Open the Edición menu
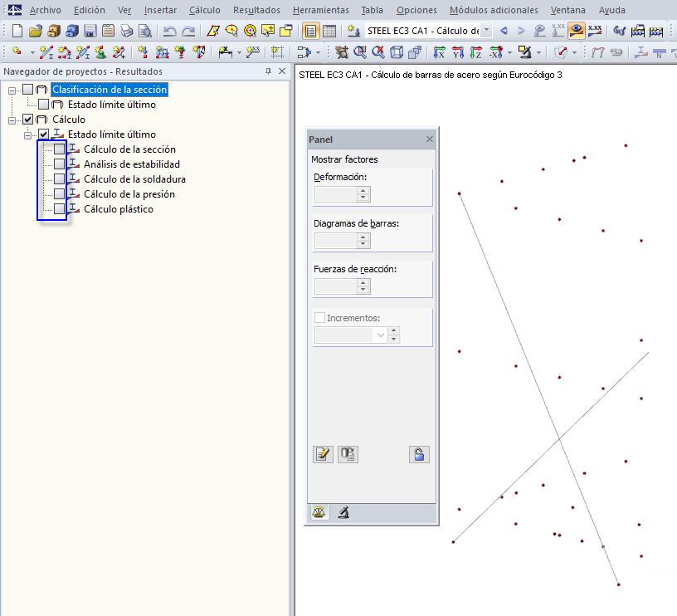677x616 pixels. [x=90, y=10]
